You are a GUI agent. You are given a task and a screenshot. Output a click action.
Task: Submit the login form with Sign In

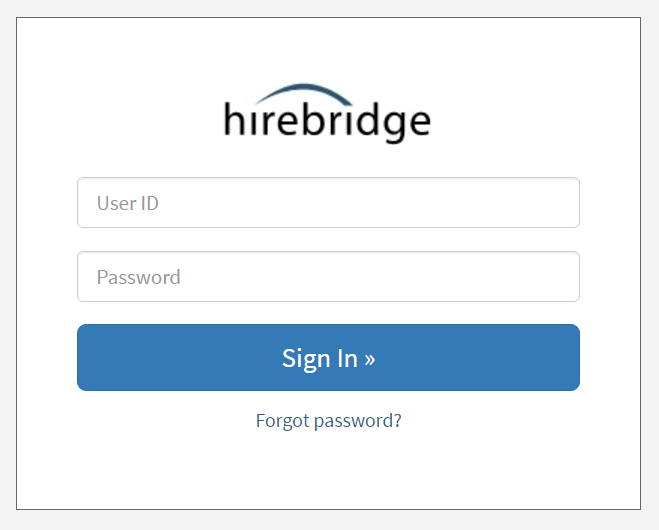coord(328,357)
